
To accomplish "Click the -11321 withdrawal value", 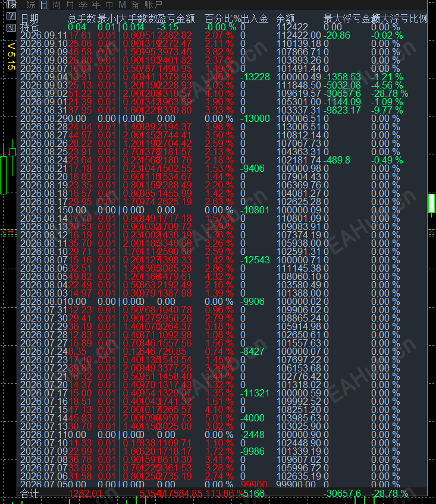I will pyautogui.click(x=255, y=393).
